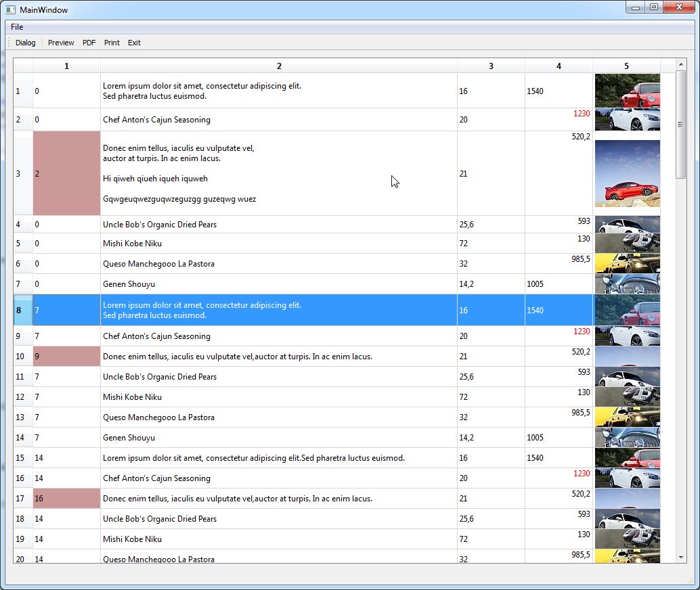Select column header 5
The width and height of the screenshot is (700, 590).
point(626,66)
